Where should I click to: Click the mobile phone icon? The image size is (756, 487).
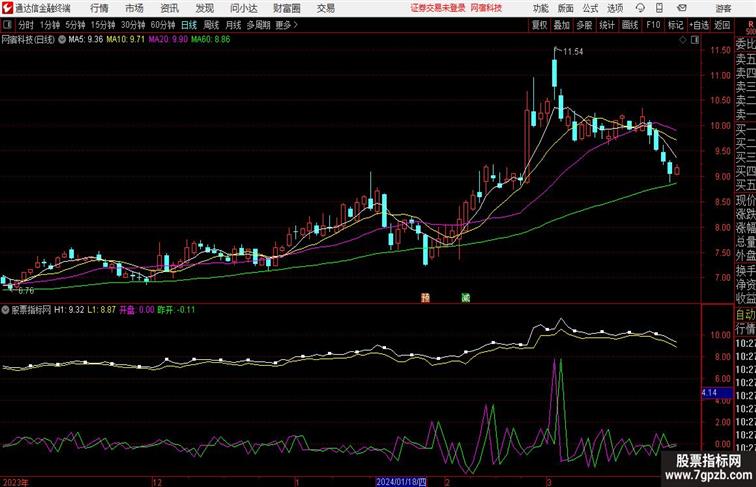pos(660,8)
